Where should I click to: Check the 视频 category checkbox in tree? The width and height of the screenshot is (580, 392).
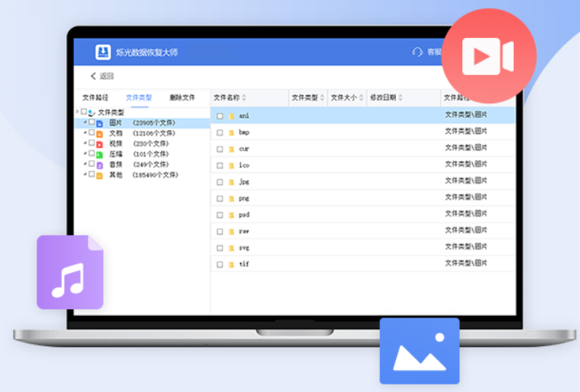click(91, 143)
